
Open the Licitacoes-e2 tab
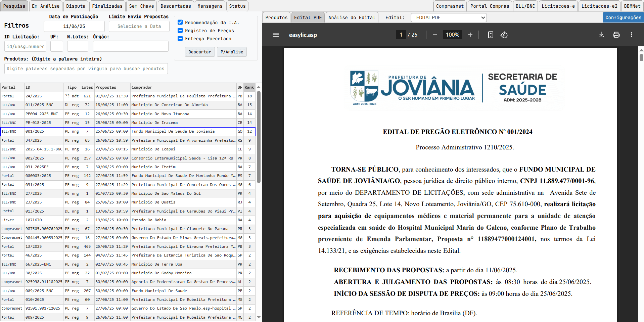(x=599, y=6)
